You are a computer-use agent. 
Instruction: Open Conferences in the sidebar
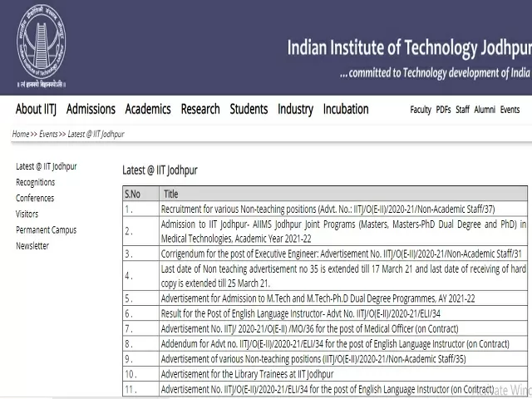(35, 198)
